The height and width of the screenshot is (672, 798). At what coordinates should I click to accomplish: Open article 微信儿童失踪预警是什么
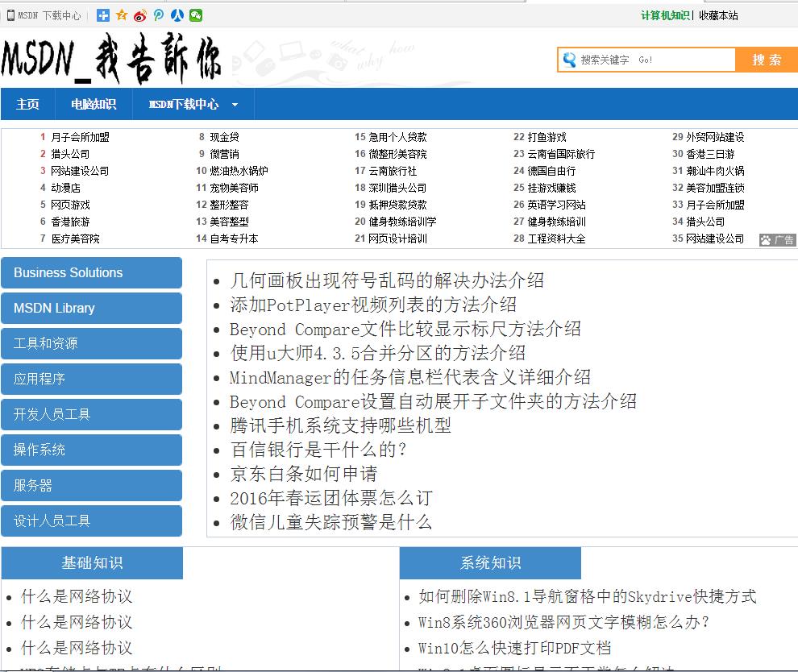coord(331,522)
